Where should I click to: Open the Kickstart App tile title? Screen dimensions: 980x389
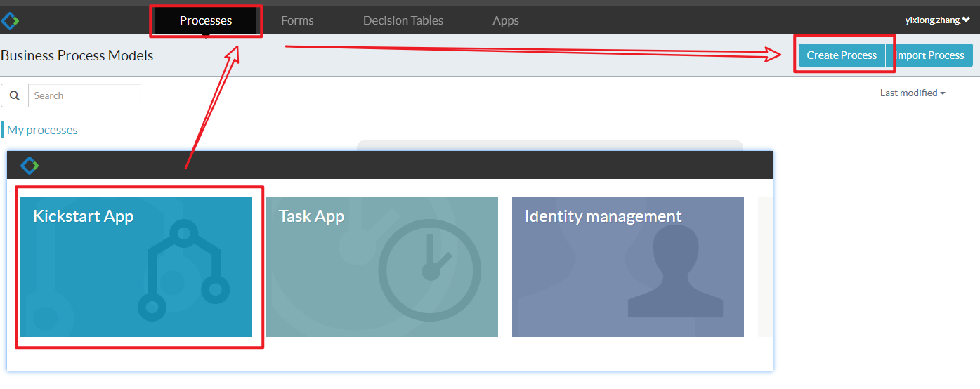[x=83, y=216]
